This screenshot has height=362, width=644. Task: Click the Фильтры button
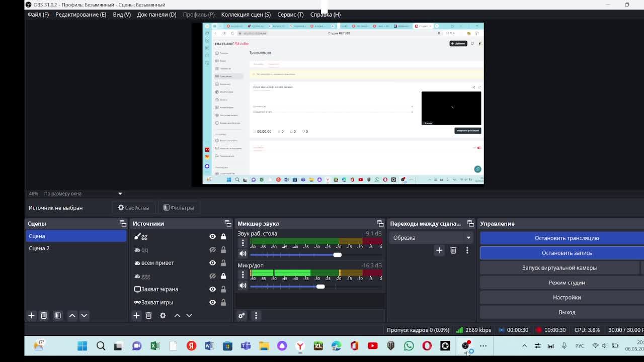click(x=179, y=208)
